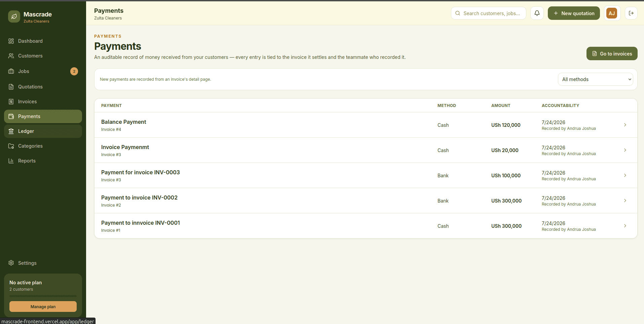The width and height of the screenshot is (644, 324).
Task: Expand the Invoice Paymenmt row chevron
Action: coord(625,150)
